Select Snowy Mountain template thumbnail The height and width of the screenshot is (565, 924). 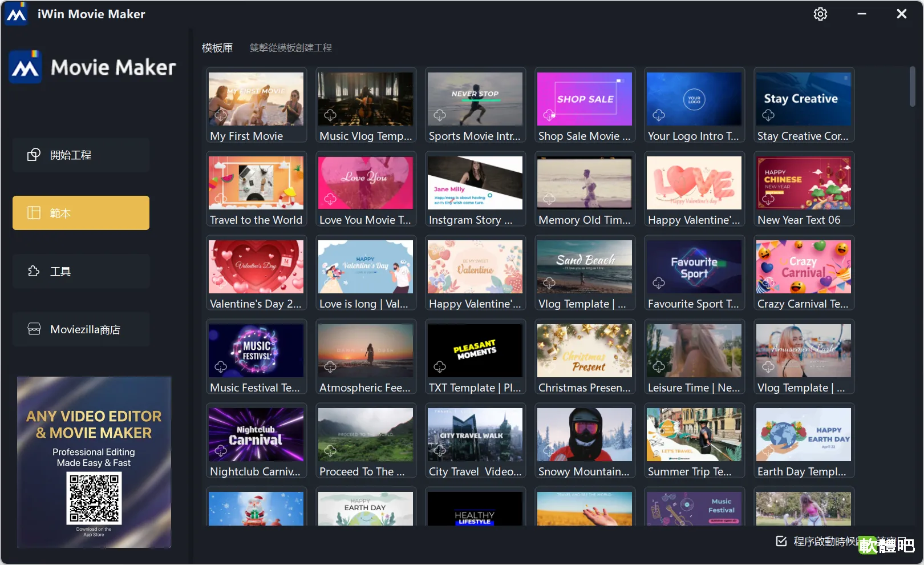(x=585, y=434)
